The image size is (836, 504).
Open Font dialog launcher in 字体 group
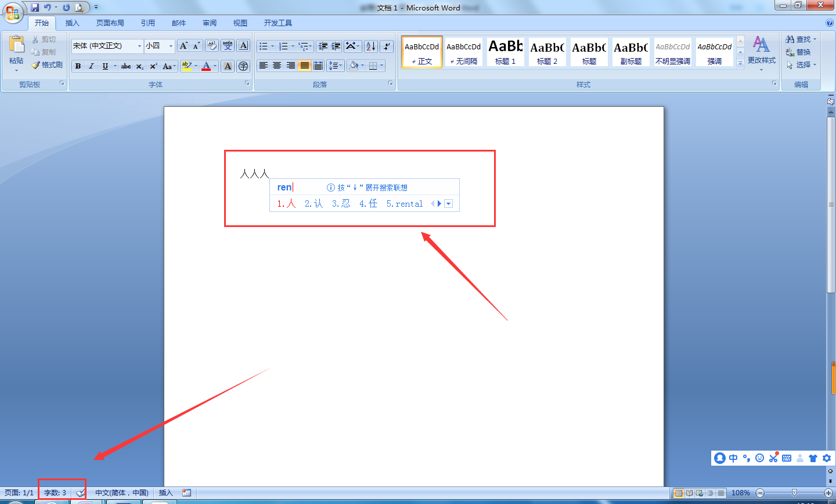coord(247,84)
